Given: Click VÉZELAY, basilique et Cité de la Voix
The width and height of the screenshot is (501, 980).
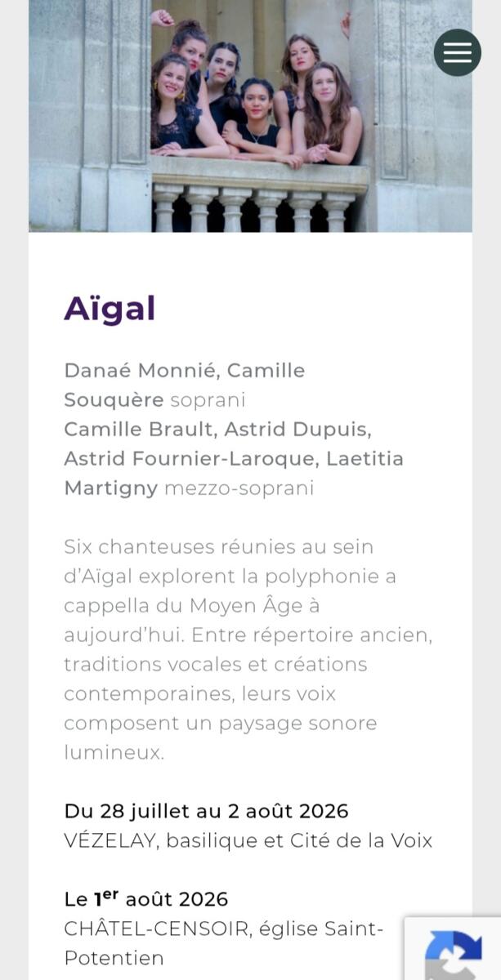Looking at the screenshot, I should click(248, 840).
